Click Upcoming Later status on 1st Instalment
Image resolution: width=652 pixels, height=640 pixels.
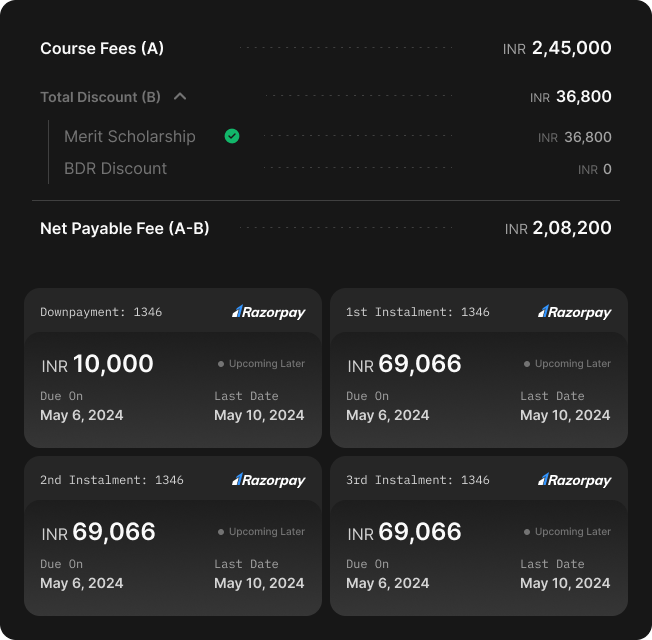click(x=567, y=364)
